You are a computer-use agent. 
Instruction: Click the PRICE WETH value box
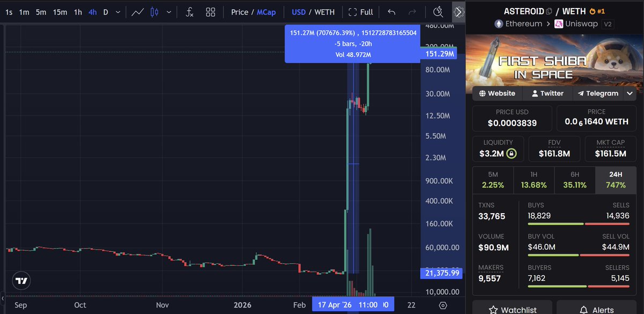[597, 118]
